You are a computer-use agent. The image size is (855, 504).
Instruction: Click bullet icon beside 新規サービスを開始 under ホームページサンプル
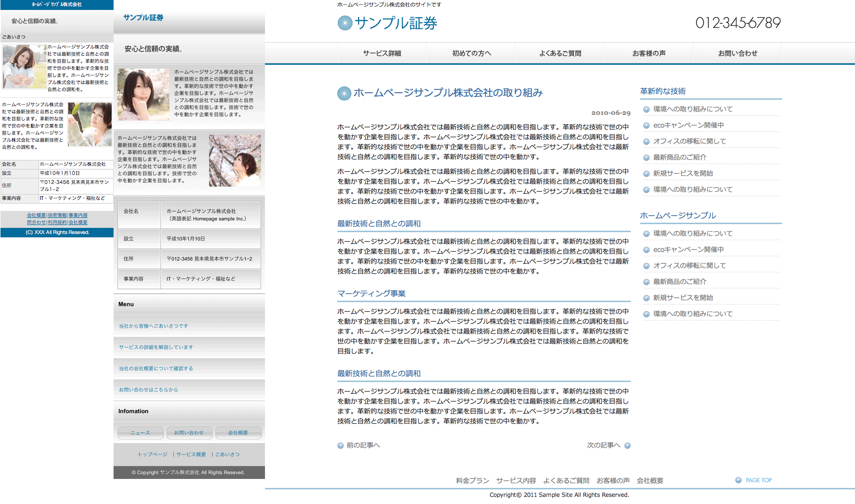point(646,298)
